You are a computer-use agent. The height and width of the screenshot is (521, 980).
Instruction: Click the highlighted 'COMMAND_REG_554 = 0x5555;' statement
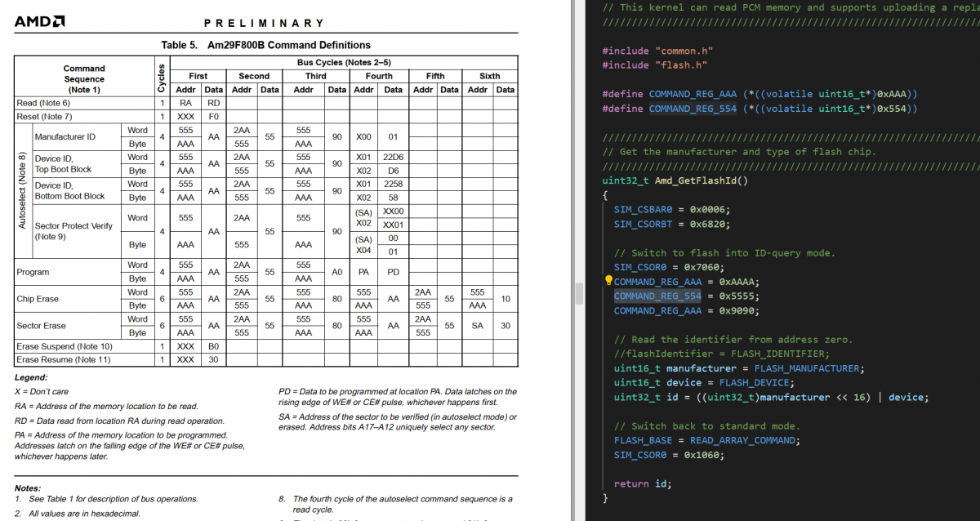[x=687, y=296]
